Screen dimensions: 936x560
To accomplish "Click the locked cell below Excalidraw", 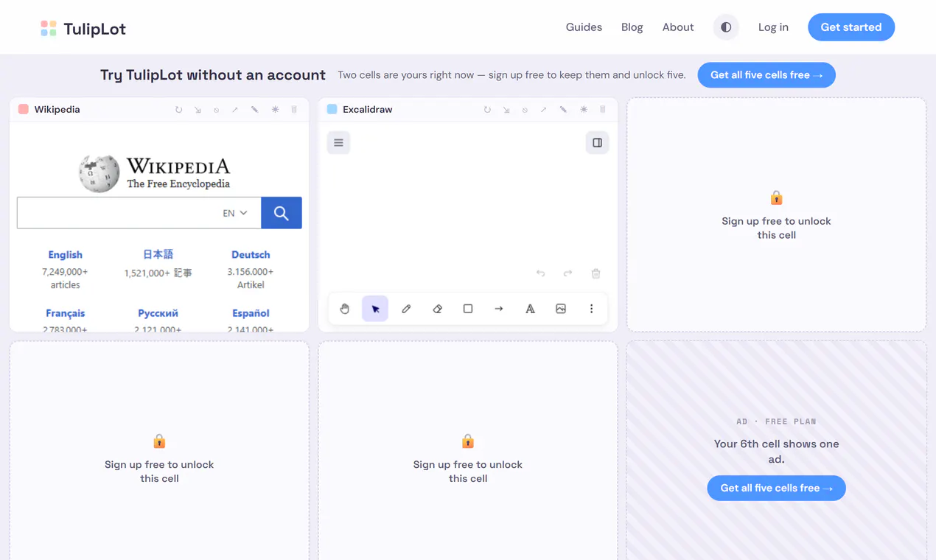I will click(468, 451).
